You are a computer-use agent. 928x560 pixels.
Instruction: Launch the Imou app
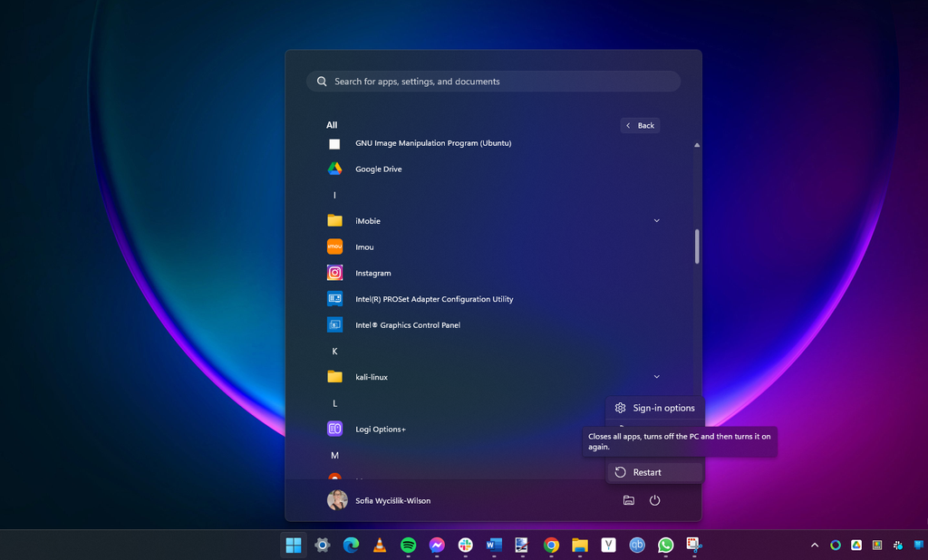tap(362, 246)
